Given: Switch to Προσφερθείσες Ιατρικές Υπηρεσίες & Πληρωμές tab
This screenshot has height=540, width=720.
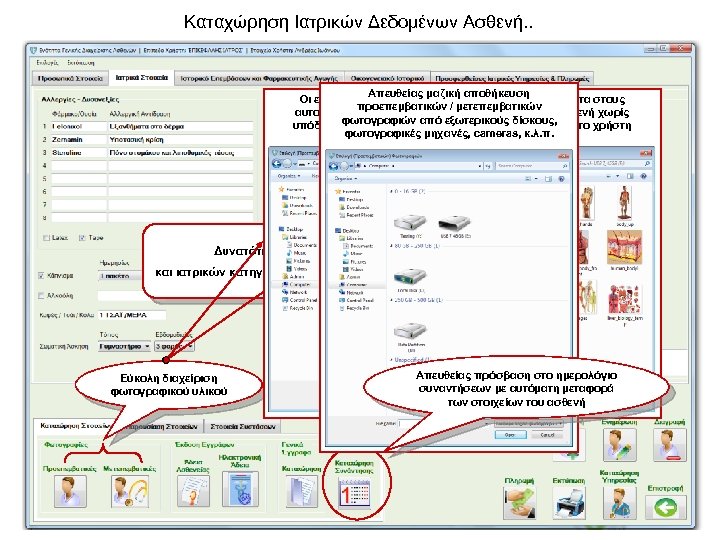Looking at the screenshot, I should tap(512, 79).
